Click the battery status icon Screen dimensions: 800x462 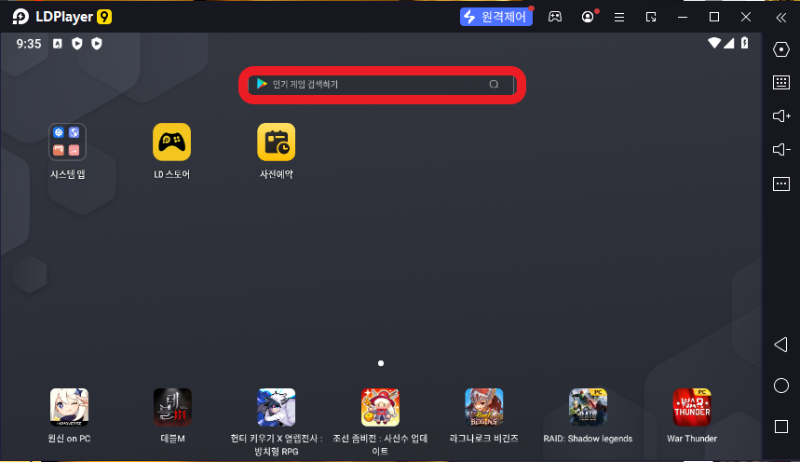pyautogui.click(x=745, y=43)
